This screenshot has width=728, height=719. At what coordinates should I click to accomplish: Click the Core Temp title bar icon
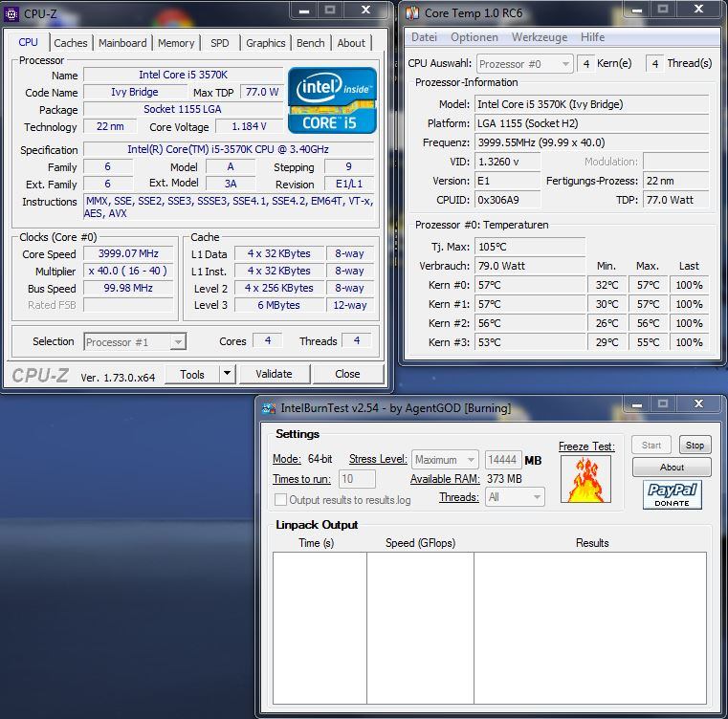tap(412, 13)
